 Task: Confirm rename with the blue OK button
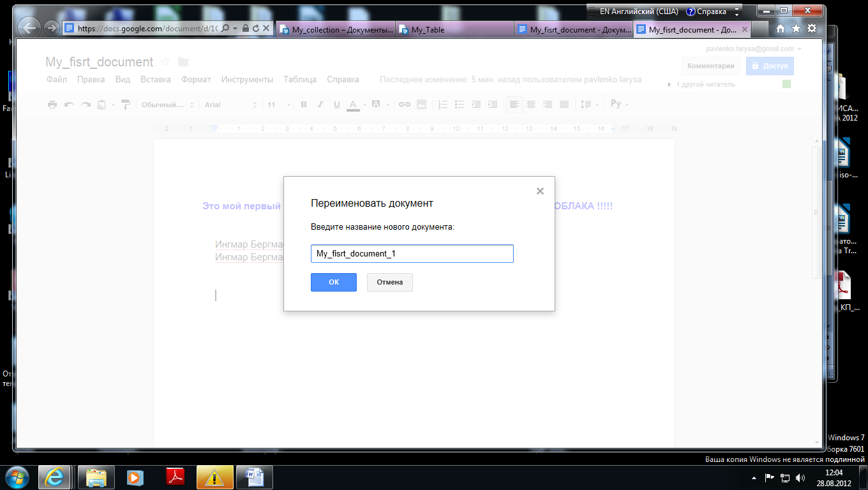tap(333, 282)
